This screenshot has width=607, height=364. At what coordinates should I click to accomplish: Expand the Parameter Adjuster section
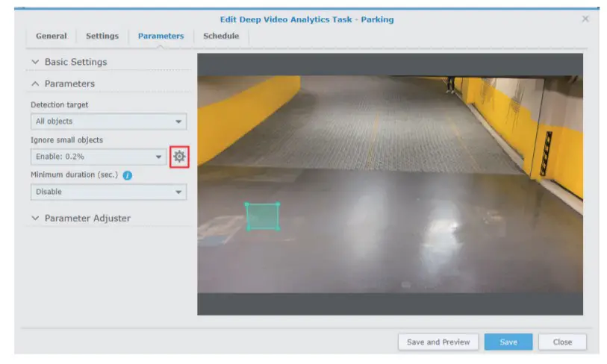[108, 218]
